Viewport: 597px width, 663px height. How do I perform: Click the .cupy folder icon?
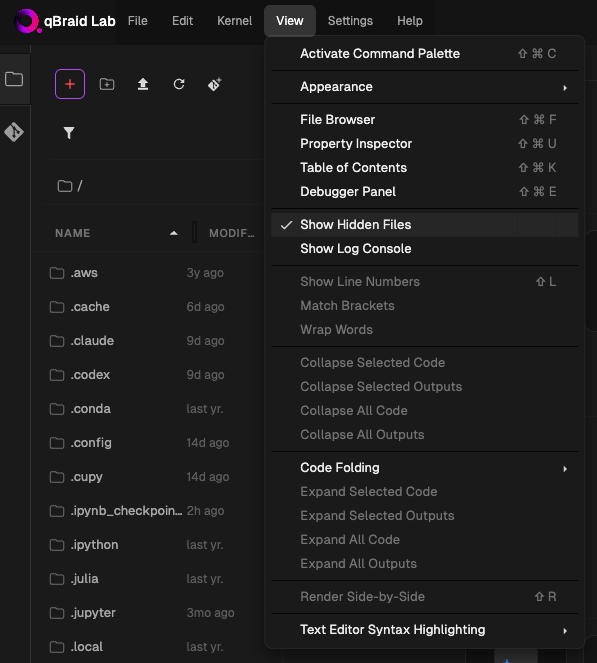pyautogui.click(x=57, y=477)
